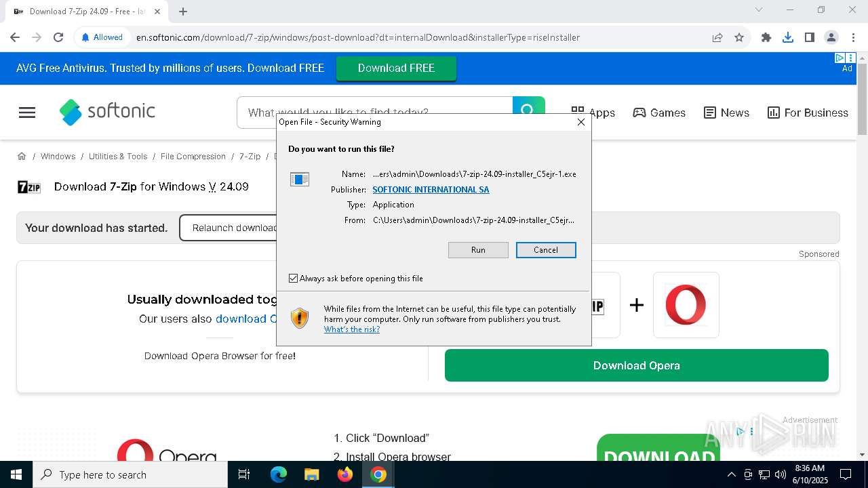Launch Firefox from the taskbar
This screenshot has width=868, height=488.
pyautogui.click(x=345, y=474)
